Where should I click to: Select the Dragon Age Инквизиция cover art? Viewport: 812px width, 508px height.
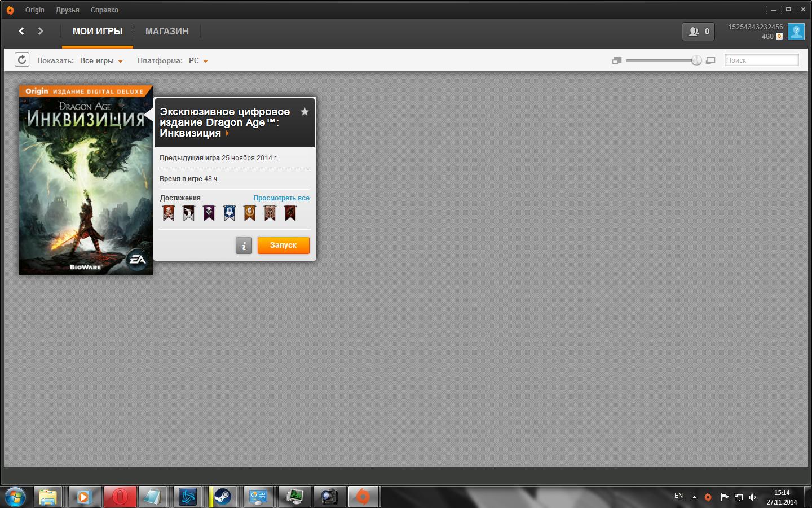pyautogui.click(x=86, y=180)
